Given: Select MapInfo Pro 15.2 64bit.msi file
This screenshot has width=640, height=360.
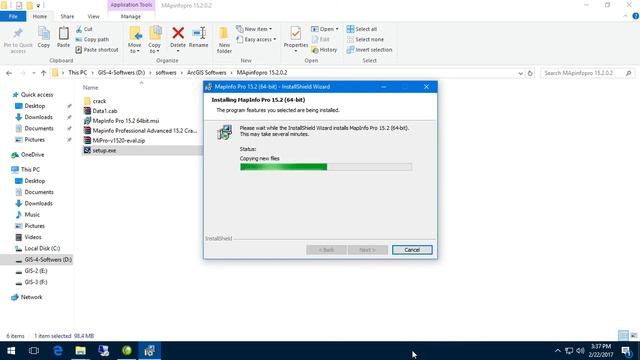Looking at the screenshot, I should point(126,121).
